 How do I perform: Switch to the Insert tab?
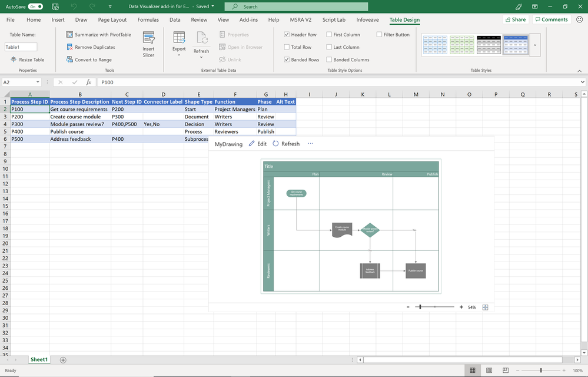[x=58, y=20]
